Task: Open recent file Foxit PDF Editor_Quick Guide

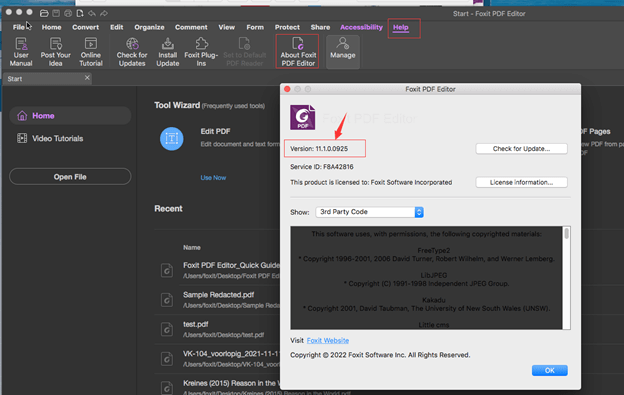Action: (232, 265)
